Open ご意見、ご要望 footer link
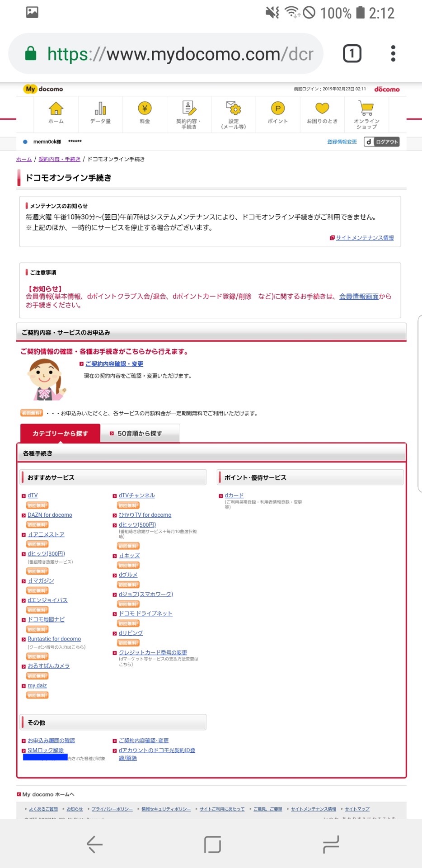Viewport: 422px width, 868px height. (267, 809)
